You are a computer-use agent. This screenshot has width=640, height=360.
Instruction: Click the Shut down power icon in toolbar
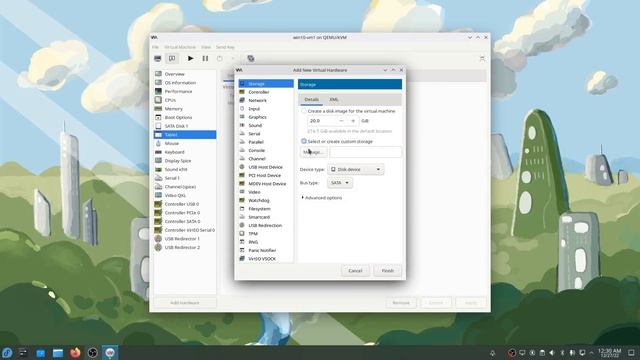[220, 58]
